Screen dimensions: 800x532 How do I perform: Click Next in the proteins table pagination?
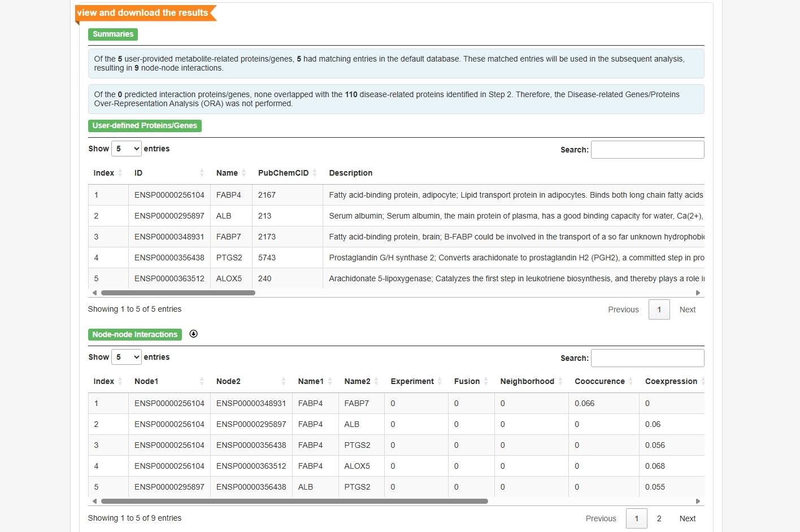pos(688,309)
